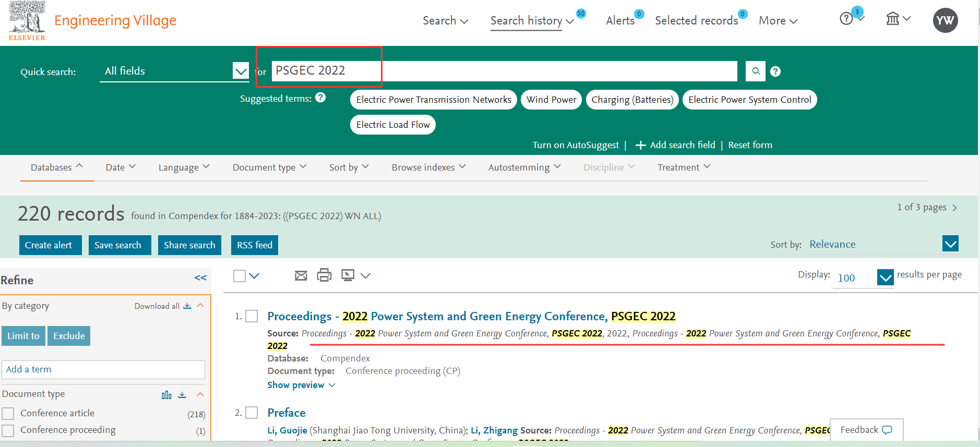Open the institution building icon menu
Viewport: 980px width, 447px height.
(x=893, y=19)
